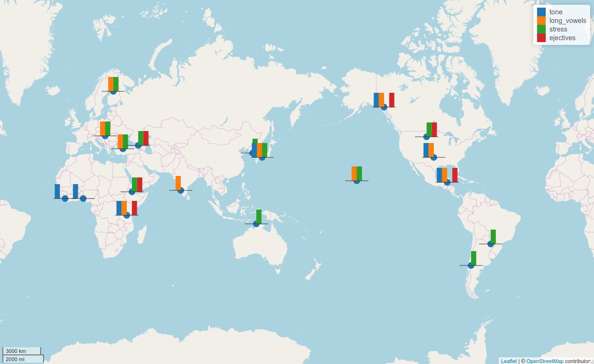Open the marker east of the Black Sea

tap(138, 145)
